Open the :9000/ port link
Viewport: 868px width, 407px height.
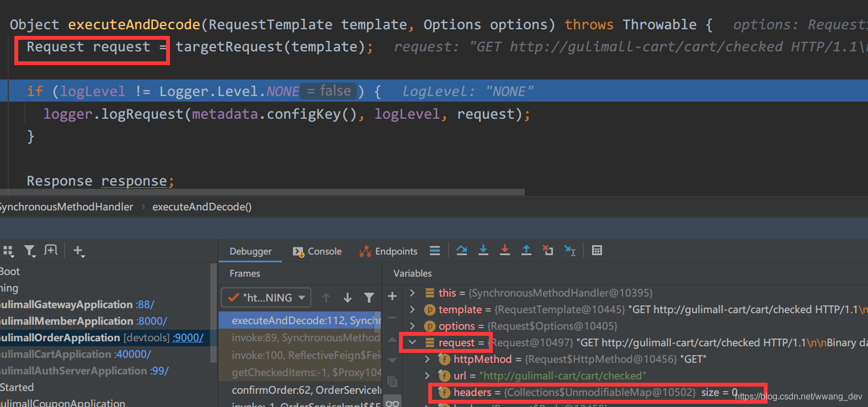[x=188, y=337]
